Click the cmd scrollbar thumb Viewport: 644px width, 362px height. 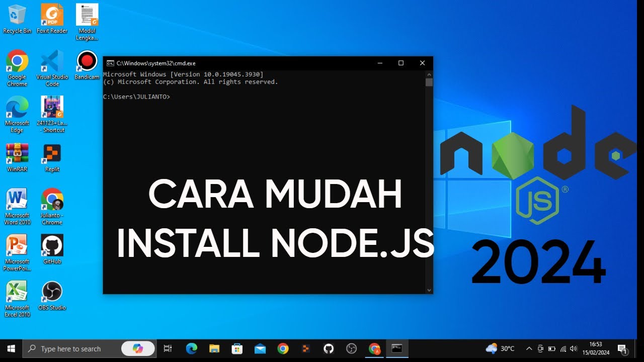click(x=429, y=82)
